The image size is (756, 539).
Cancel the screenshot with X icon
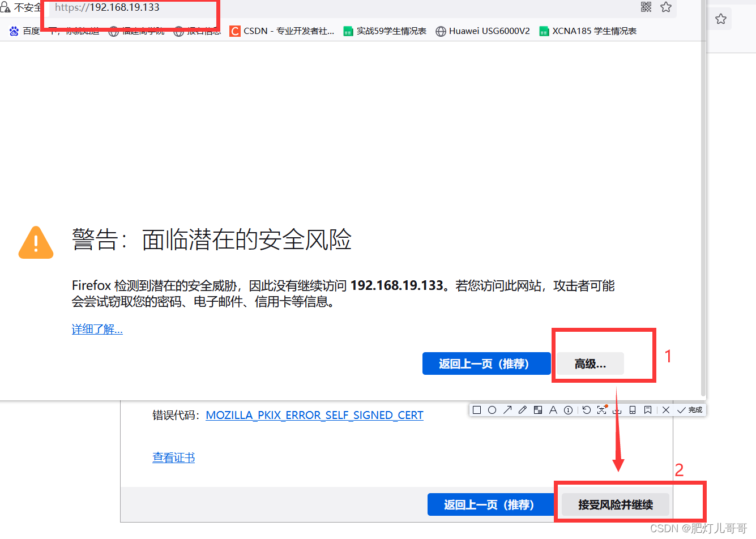point(666,410)
